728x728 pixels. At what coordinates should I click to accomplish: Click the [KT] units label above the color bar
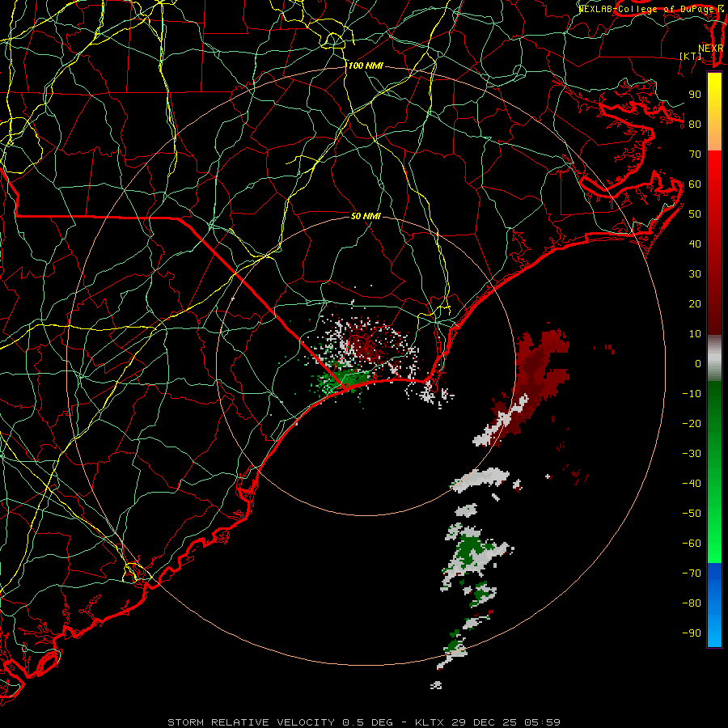pos(691,56)
